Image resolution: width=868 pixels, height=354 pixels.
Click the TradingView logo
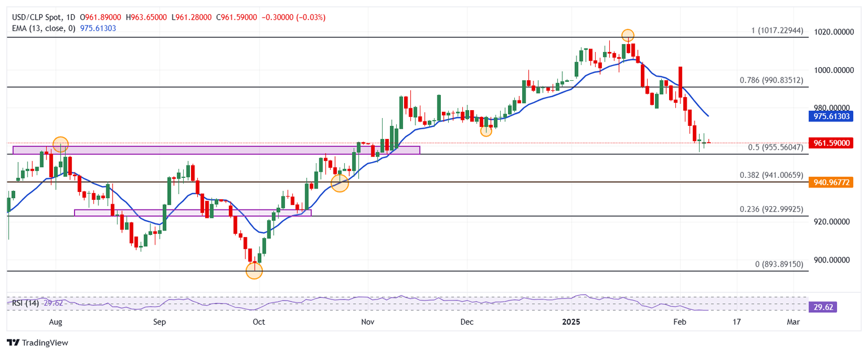pyautogui.click(x=37, y=343)
